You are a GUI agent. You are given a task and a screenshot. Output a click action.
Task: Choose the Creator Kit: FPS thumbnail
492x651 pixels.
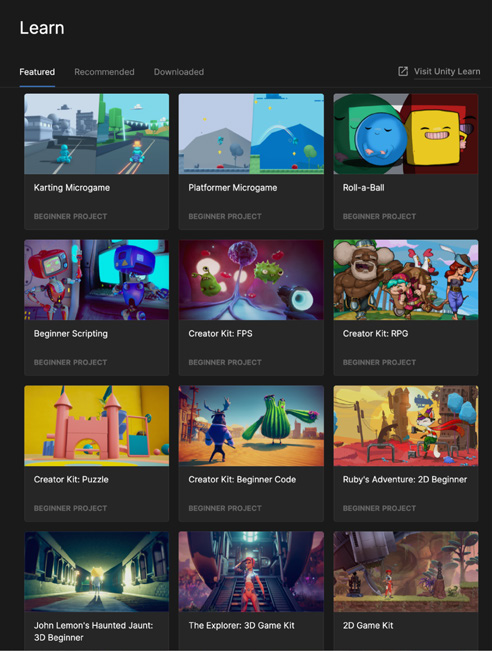(251, 280)
